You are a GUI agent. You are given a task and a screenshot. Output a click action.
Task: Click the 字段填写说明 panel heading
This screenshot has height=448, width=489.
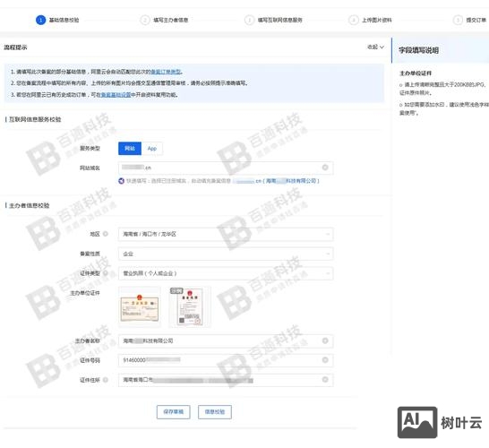click(418, 50)
